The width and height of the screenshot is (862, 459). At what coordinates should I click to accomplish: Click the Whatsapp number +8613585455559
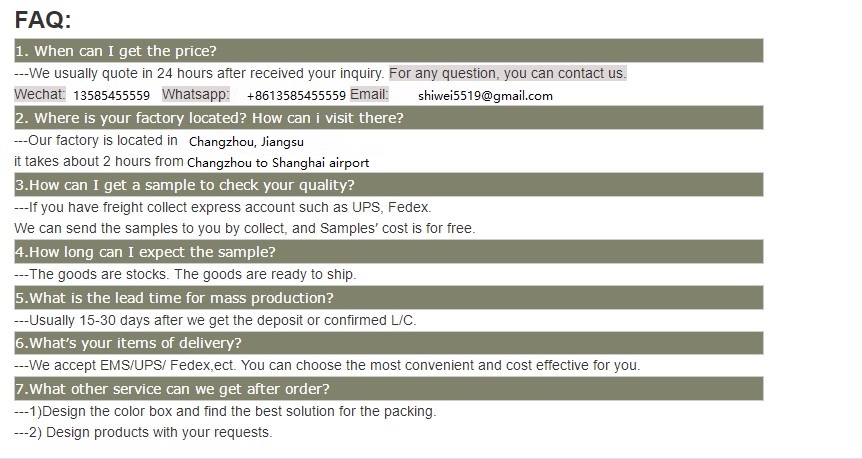(296, 96)
